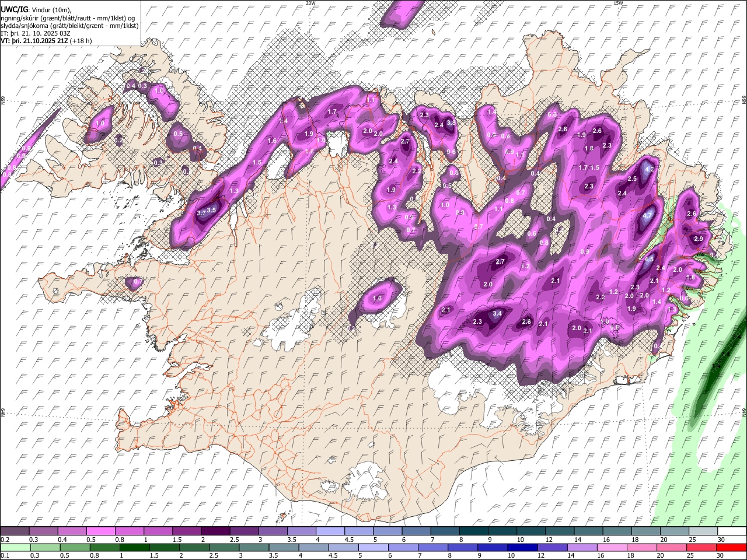Select the 'slydda/snjókoma' legend description line
The image size is (747, 560).
[x=70, y=26]
